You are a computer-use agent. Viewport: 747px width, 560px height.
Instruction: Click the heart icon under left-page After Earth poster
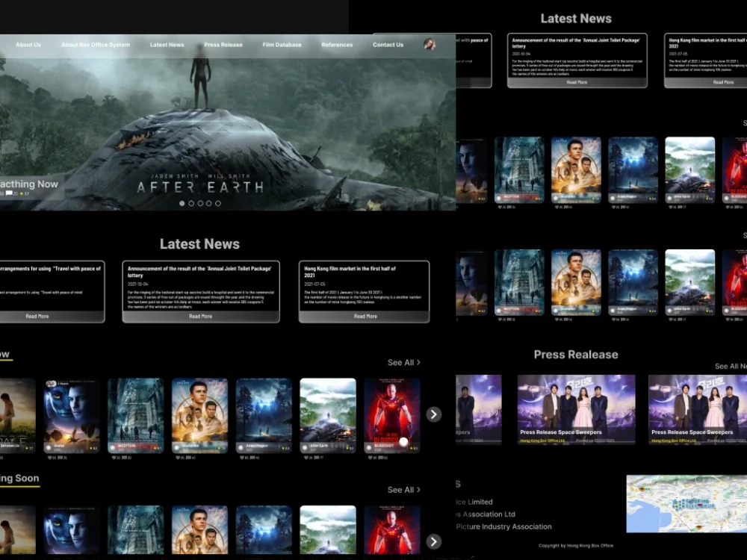(306, 458)
